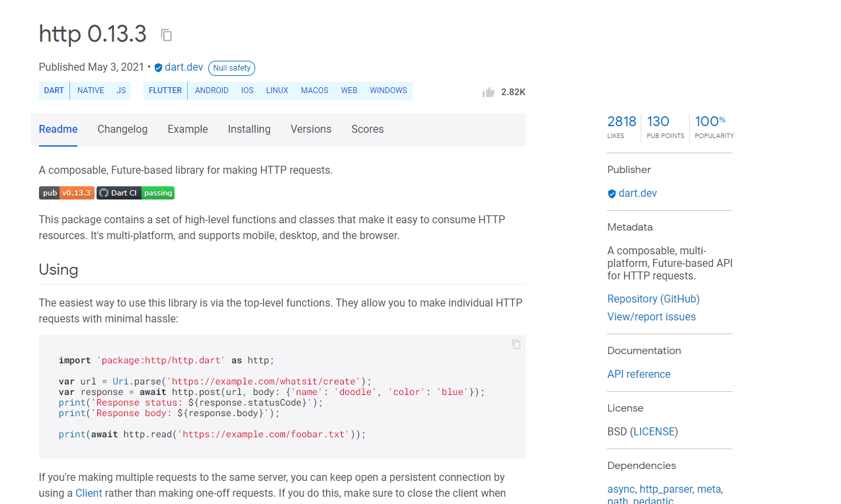Open the LICENSE link
Viewport: 841px width, 504px height.
[x=655, y=432]
